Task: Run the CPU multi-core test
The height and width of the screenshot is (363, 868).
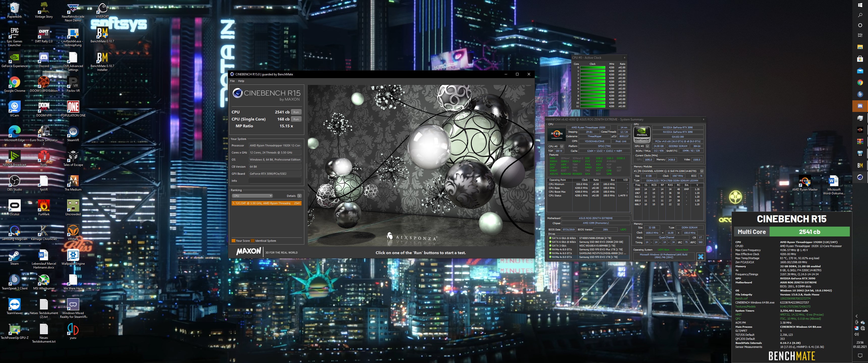Action: click(296, 112)
